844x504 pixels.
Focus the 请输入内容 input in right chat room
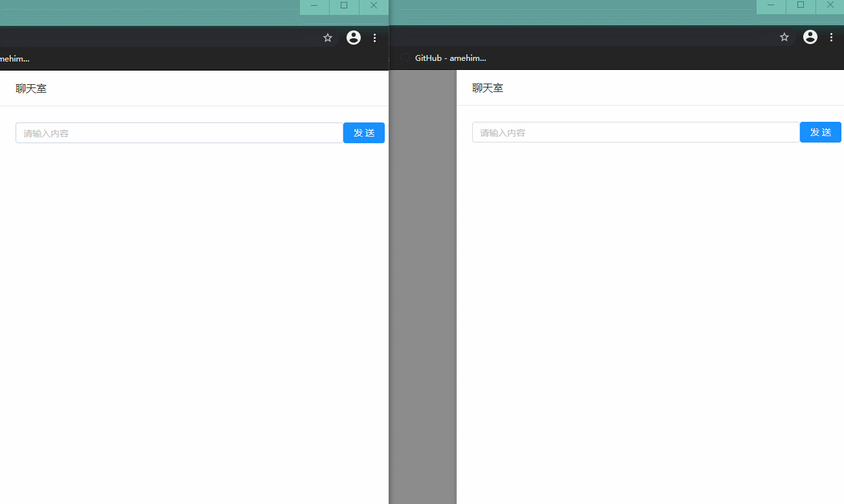pos(635,133)
